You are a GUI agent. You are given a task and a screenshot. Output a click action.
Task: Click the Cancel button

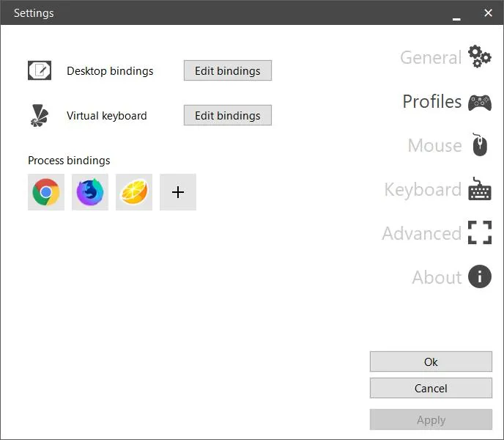point(431,388)
